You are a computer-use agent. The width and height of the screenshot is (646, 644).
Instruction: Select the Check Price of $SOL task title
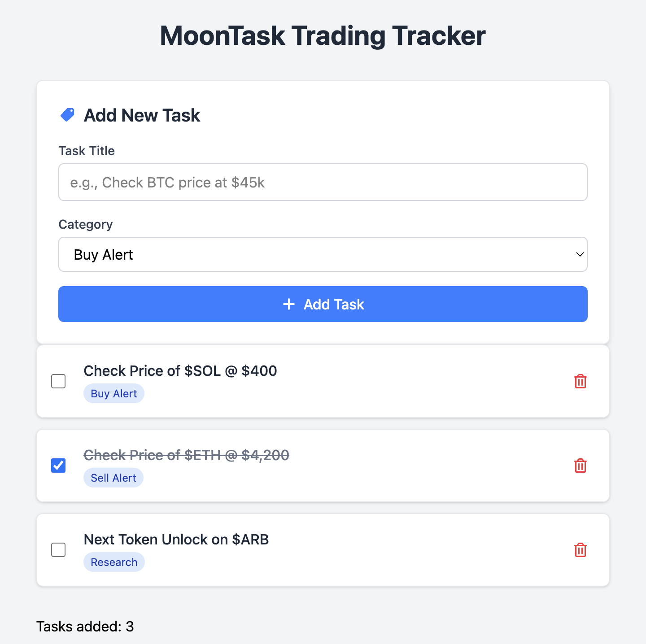tap(180, 371)
